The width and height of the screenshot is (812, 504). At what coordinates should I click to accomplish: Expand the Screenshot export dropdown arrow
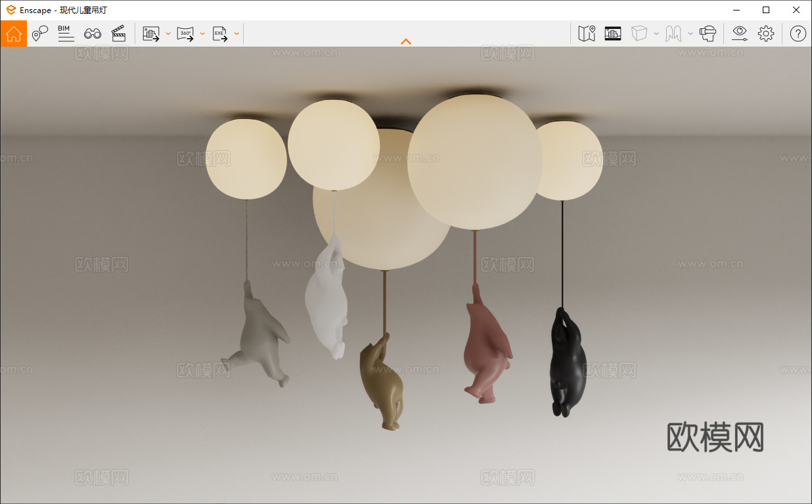(x=168, y=34)
